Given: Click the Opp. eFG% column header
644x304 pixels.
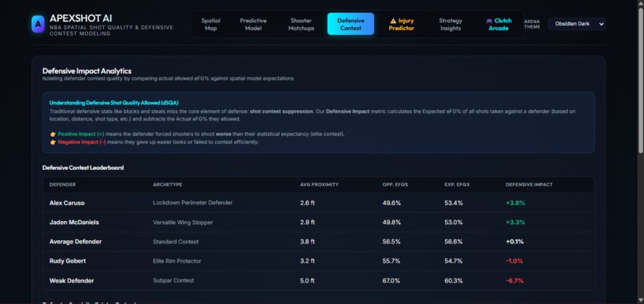Looking at the screenshot, I should click(395, 184).
